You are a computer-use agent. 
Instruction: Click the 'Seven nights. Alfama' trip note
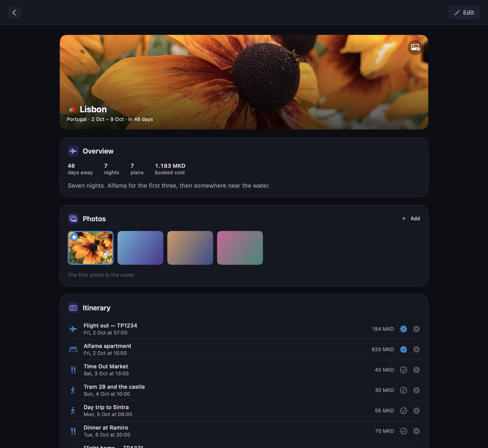[169, 186]
